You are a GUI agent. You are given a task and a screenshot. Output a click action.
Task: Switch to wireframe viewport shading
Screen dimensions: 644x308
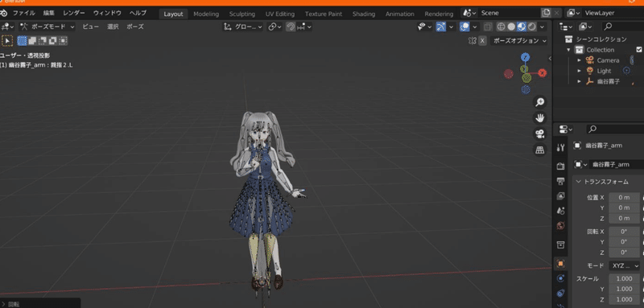501,27
